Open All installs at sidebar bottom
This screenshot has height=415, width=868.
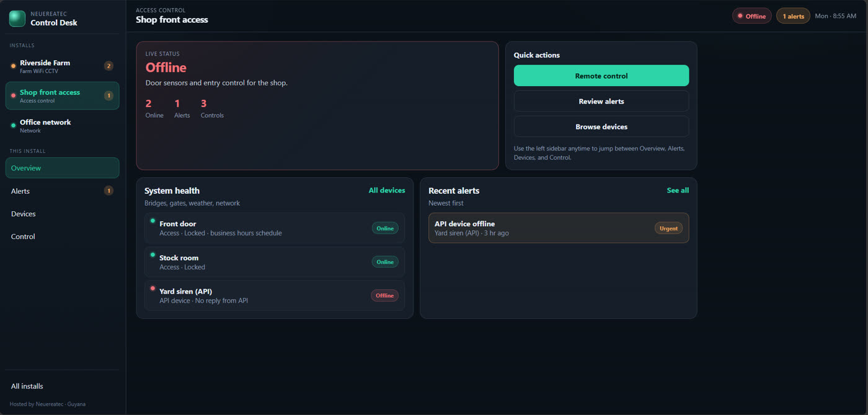click(62, 386)
